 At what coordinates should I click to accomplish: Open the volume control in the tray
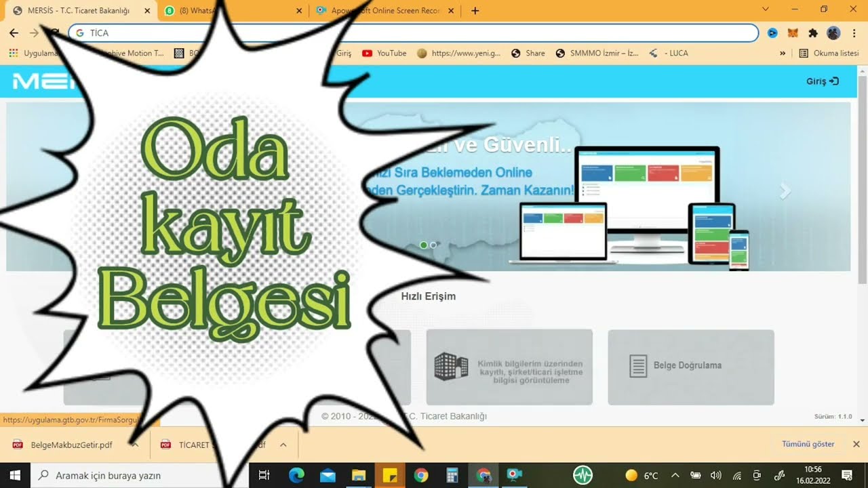[x=715, y=475]
